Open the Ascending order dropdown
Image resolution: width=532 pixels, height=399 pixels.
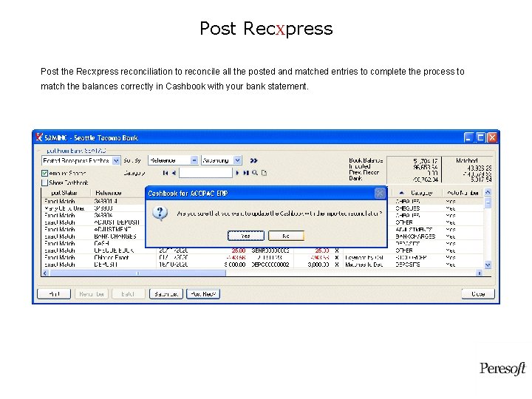pyautogui.click(x=237, y=160)
